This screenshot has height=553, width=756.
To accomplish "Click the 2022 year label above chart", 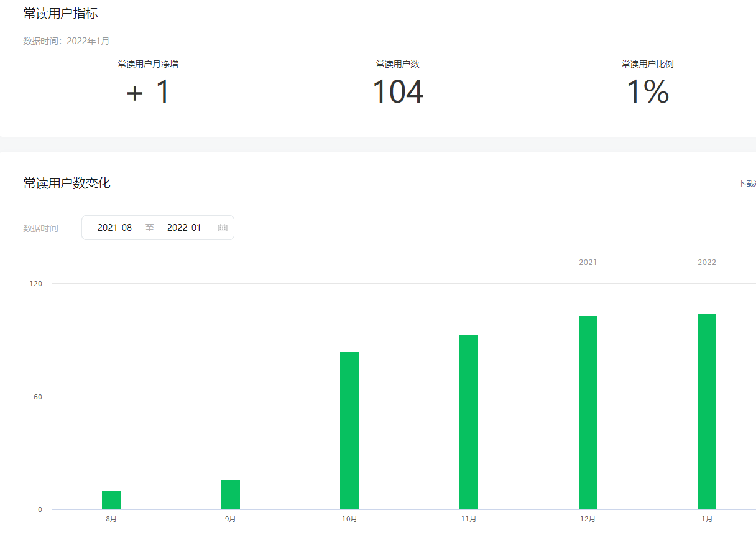I will (x=707, y=263).
